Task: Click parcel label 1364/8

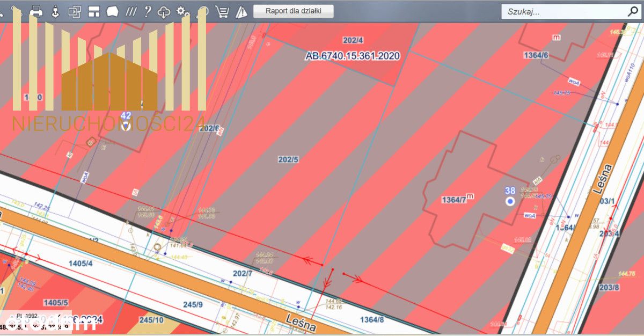Action: pos(372,320)
